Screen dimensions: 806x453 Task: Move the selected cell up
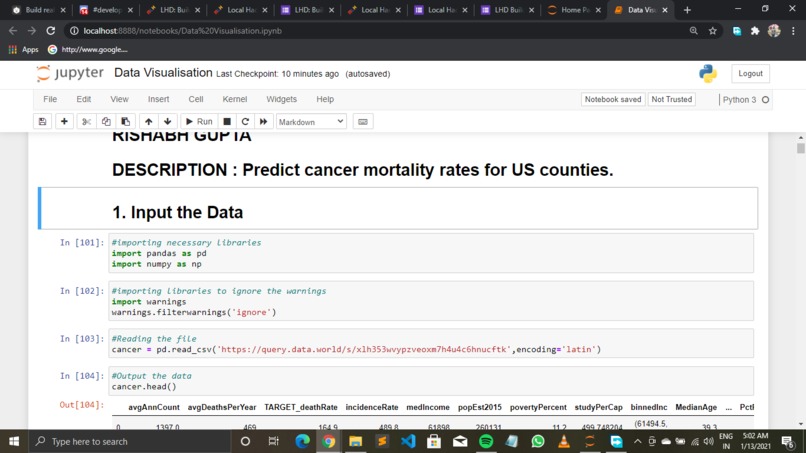[149, 122]
